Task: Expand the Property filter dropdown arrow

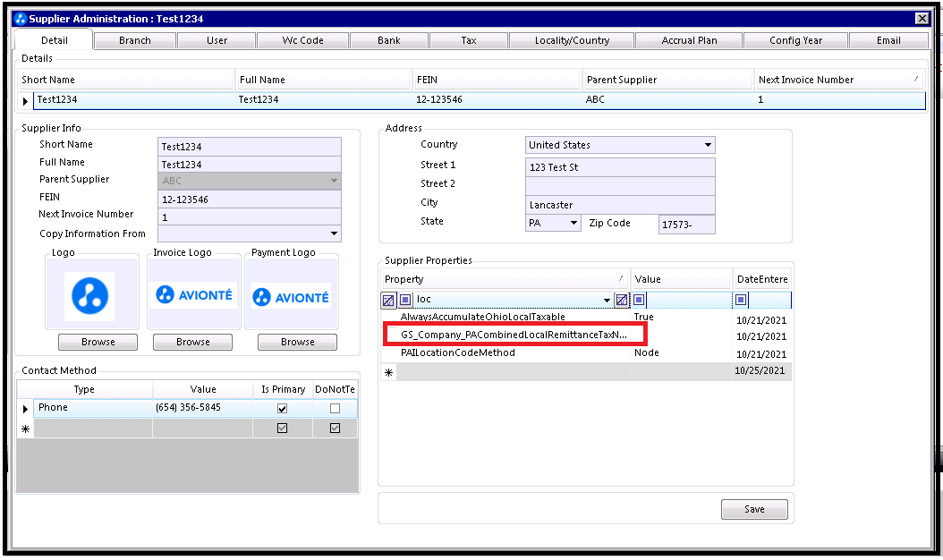Action: click(607, 300)
